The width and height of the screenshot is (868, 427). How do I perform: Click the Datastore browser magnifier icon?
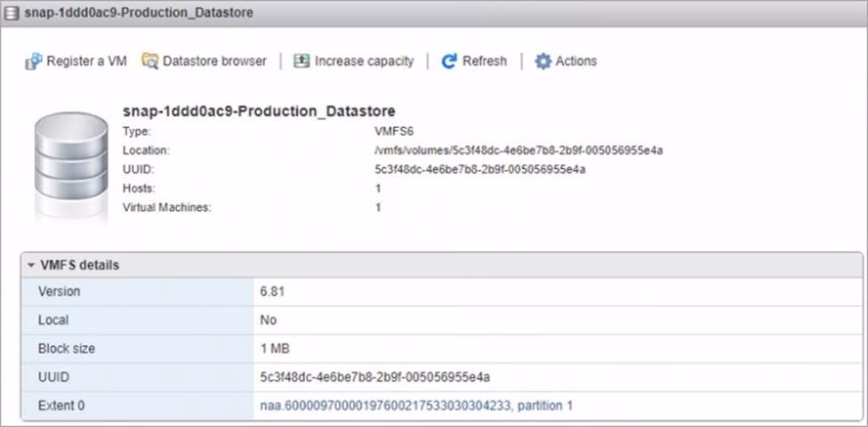point(149,61)
